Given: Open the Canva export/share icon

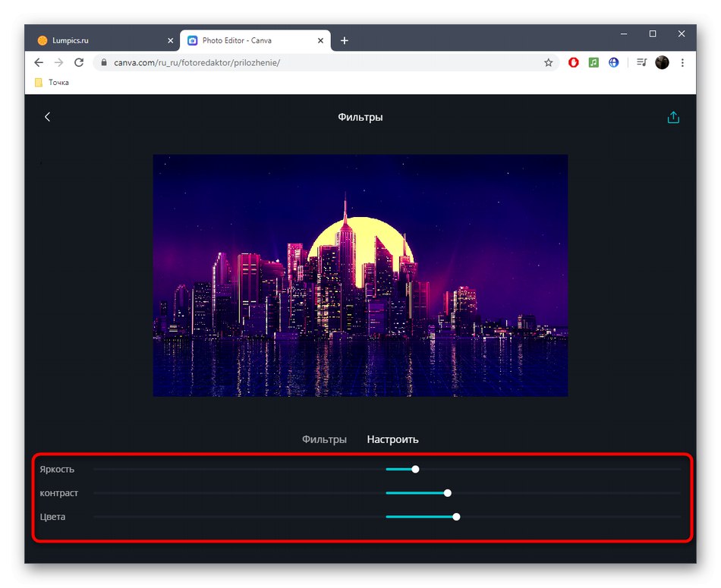Looking at the screenshot, I should point(672,117).
